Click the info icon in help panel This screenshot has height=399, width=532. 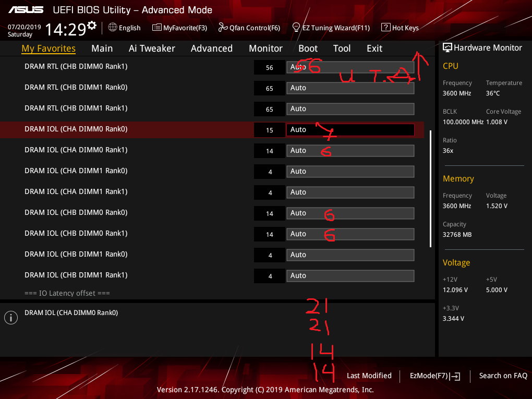click(x=11, y=318)
